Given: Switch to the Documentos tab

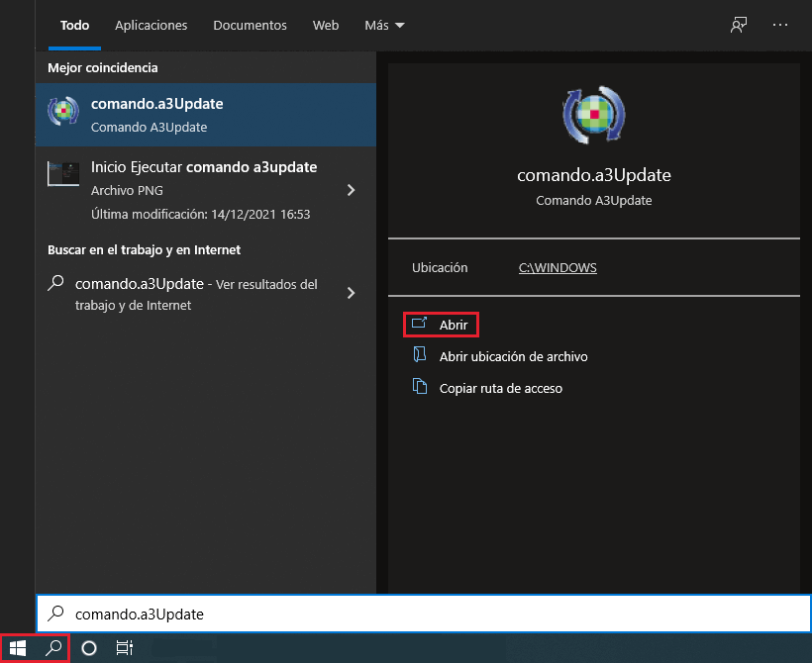Looking at the screenshot, I should click(251, 26).
